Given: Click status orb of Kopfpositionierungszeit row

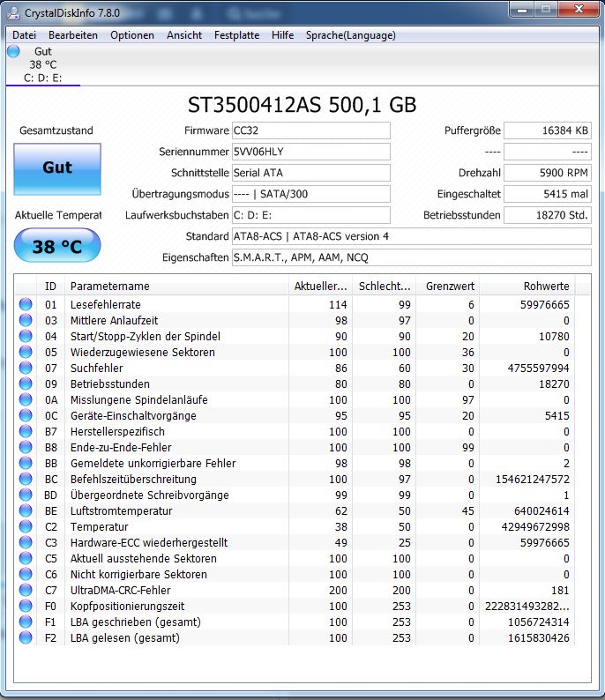Looking at the screenshot, I should point(26,606).
